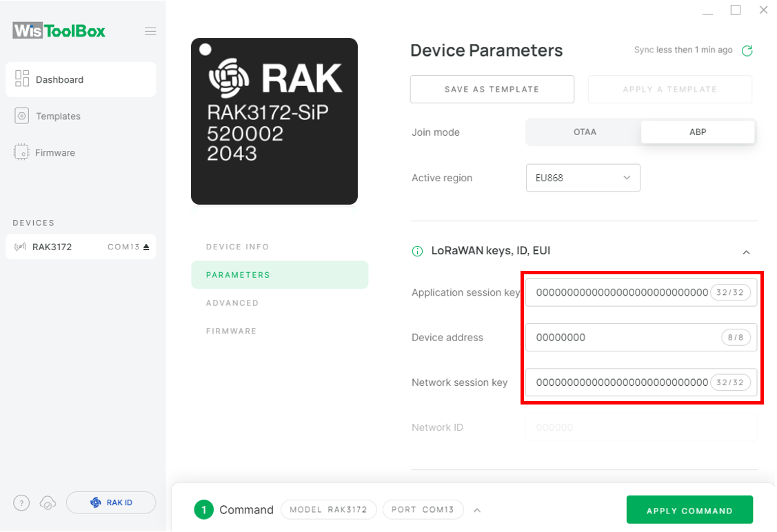Click the WisToolBox logo
777x532 pixels.
[59, 31]
